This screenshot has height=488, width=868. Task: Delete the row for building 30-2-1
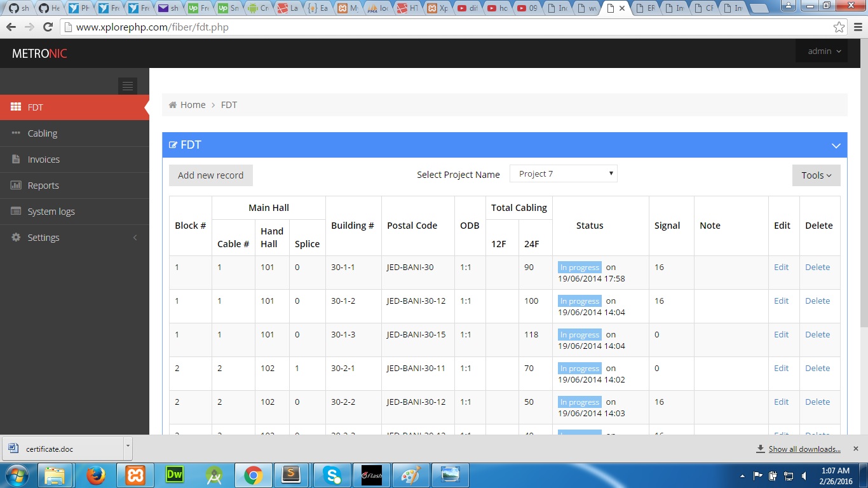click(x=817, y=369)
